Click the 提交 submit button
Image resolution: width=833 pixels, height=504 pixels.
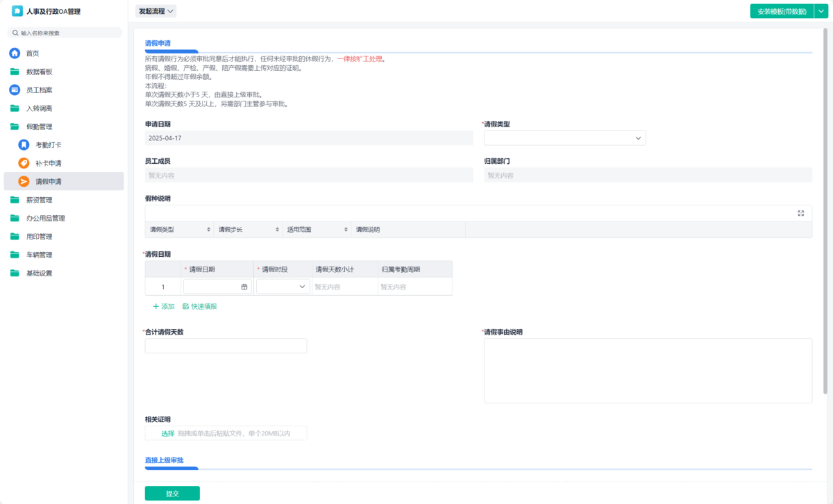click(172, 494)
